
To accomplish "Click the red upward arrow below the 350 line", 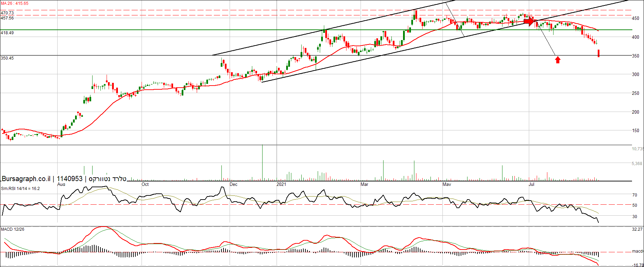I will pyautogui.click(x=558, y=60).
